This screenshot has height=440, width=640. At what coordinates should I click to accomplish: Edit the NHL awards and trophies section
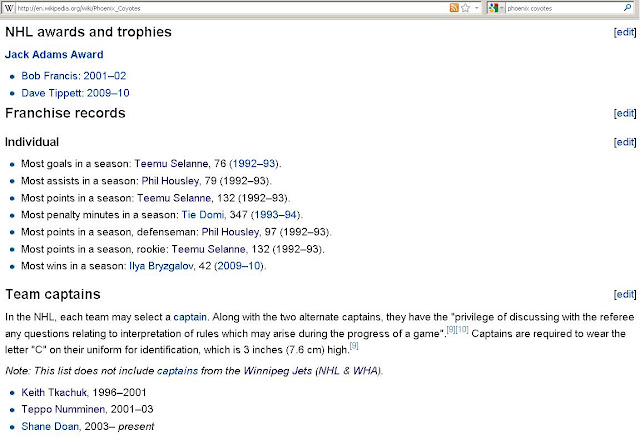click(625, 32)
